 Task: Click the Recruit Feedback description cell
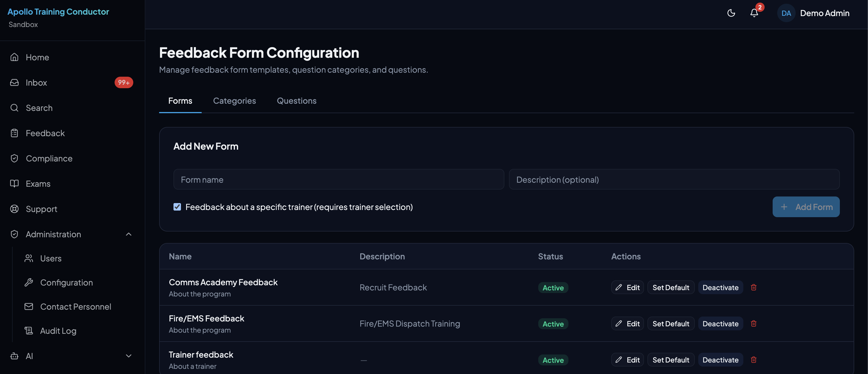click(393, 288)
